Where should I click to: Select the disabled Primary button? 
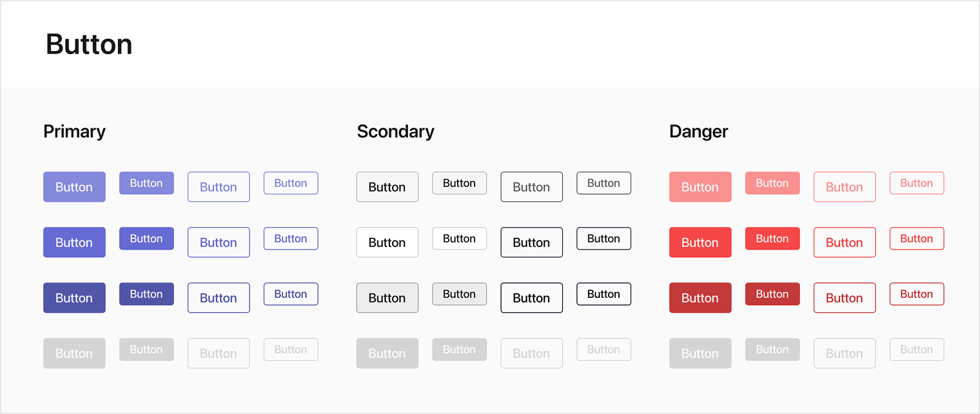tap(74, 353)
